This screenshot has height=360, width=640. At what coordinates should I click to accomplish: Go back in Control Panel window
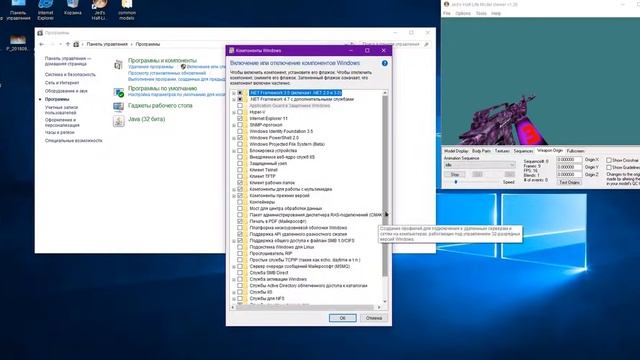coord(42,44)
